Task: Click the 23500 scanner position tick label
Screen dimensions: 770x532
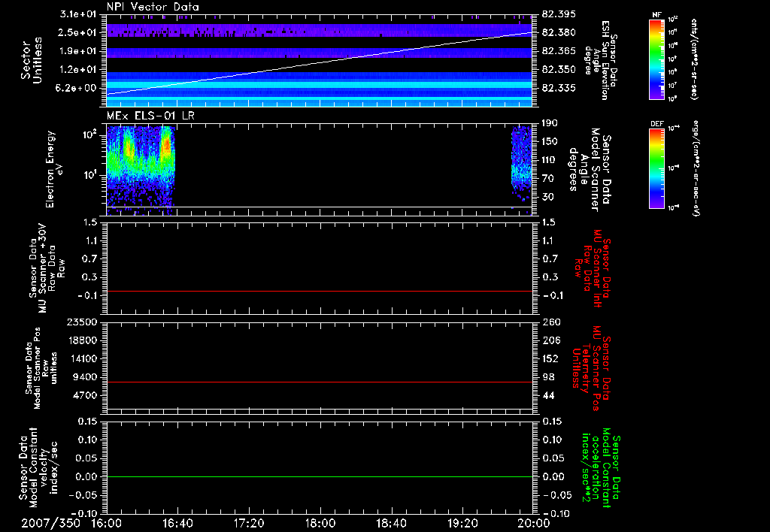Action: pos(82,322)
